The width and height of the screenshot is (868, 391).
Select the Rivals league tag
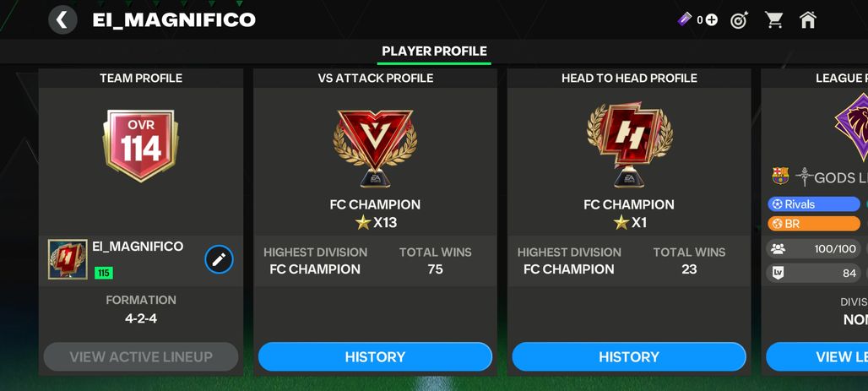point(814,204)
